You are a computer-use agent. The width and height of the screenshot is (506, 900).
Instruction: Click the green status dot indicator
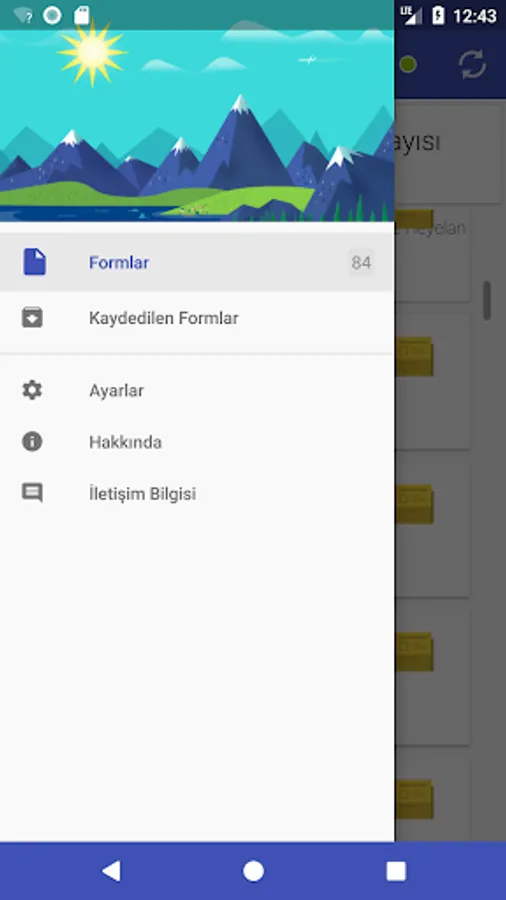point(408,64)
